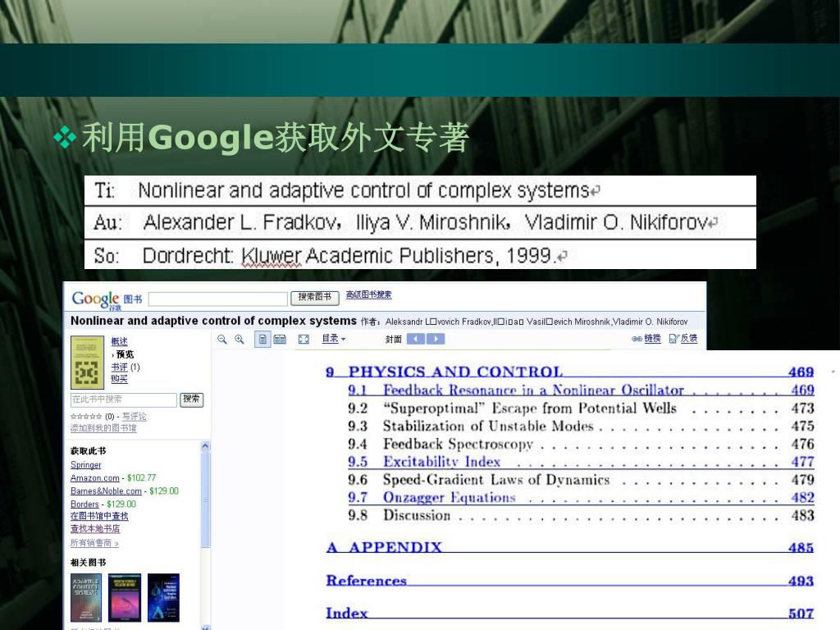840x630 pixels.
Task: Open the Borders seller link
Action: 84,504
